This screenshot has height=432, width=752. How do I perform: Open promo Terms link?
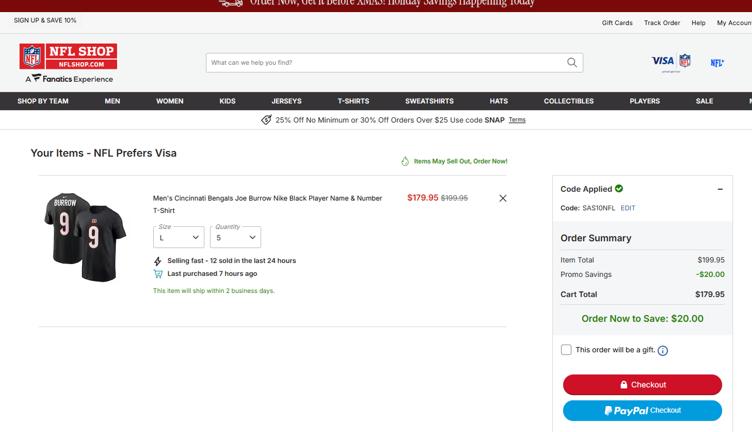pyautogui.click(x=517, y=120)
